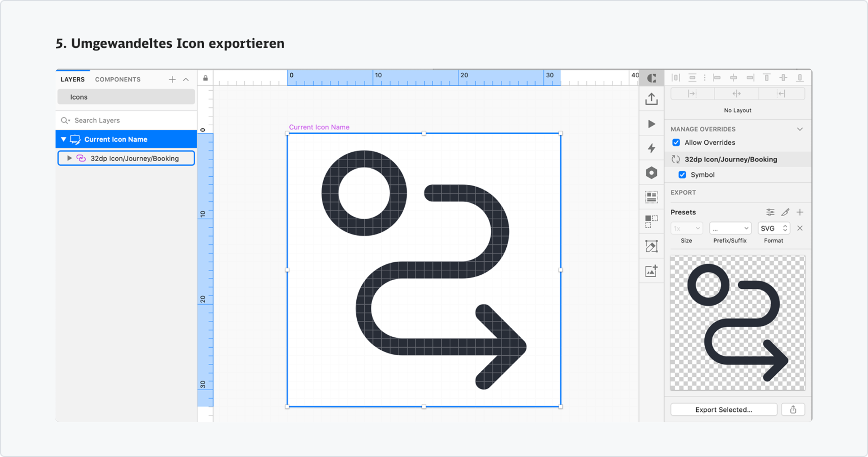Click the lightning bolt plugin icon
Image resolution: width=868 pixels, height=457 pixels.
pyautogui.click(x=651, y=148)
